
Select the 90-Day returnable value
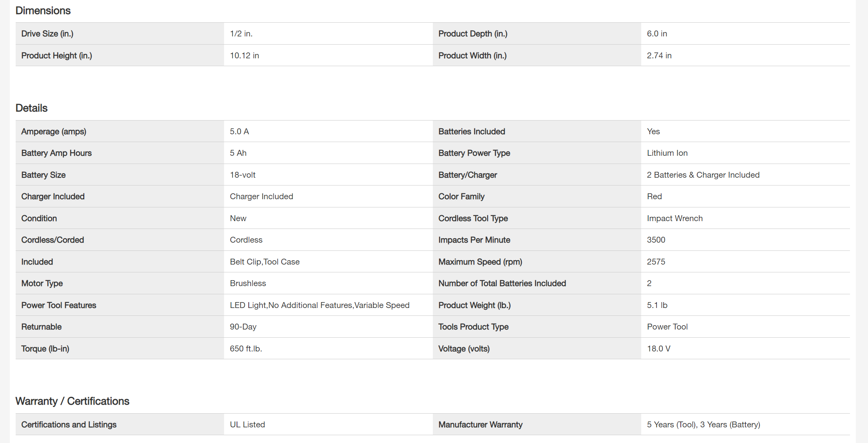pyautogui.click(x=243, y=327)
